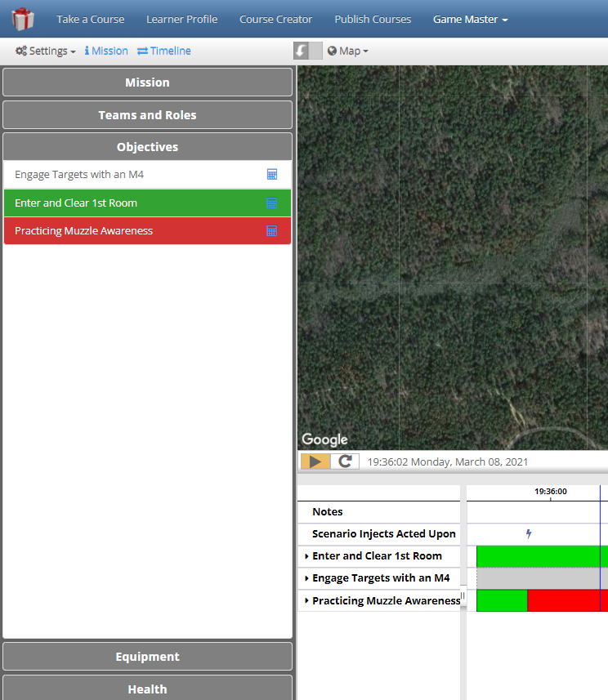The height and width of the screenshot is (700, 608).
Task: Expand the Equipment panel
Action: pos(147,656)
